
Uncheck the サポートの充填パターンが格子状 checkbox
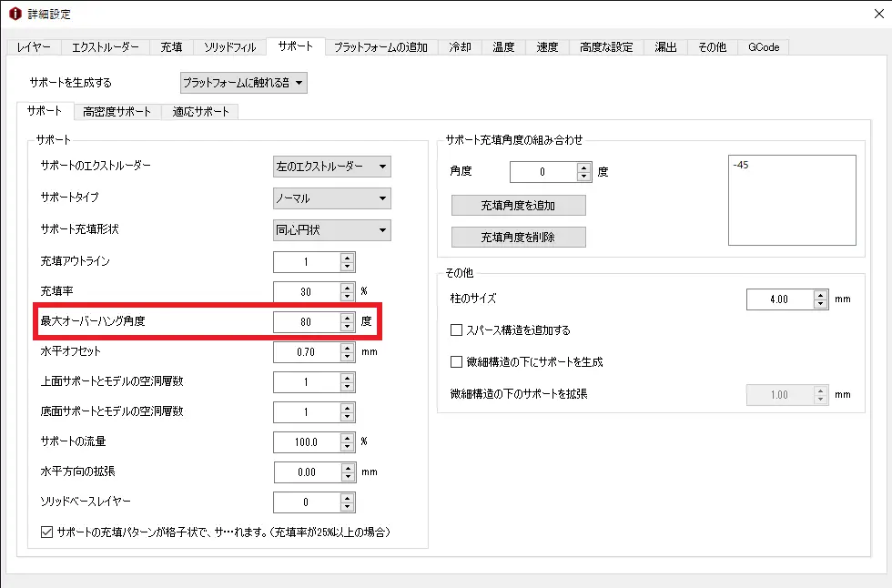pyautogui.click(x=47, y=532)
